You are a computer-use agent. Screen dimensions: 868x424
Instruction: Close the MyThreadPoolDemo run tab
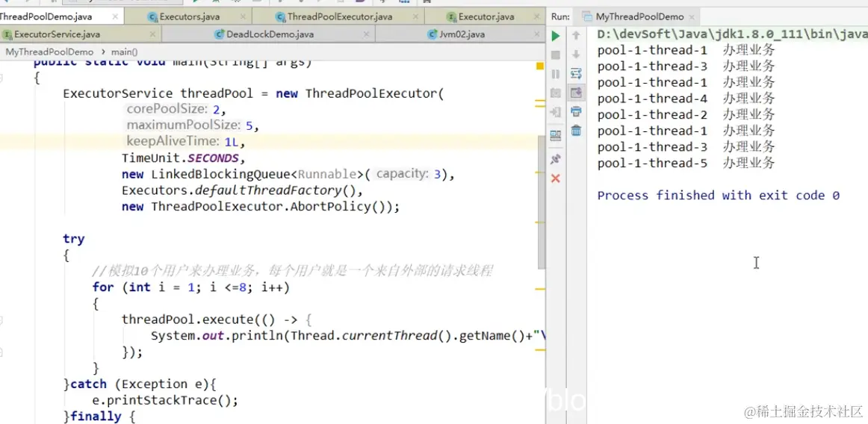click(692, 16)
